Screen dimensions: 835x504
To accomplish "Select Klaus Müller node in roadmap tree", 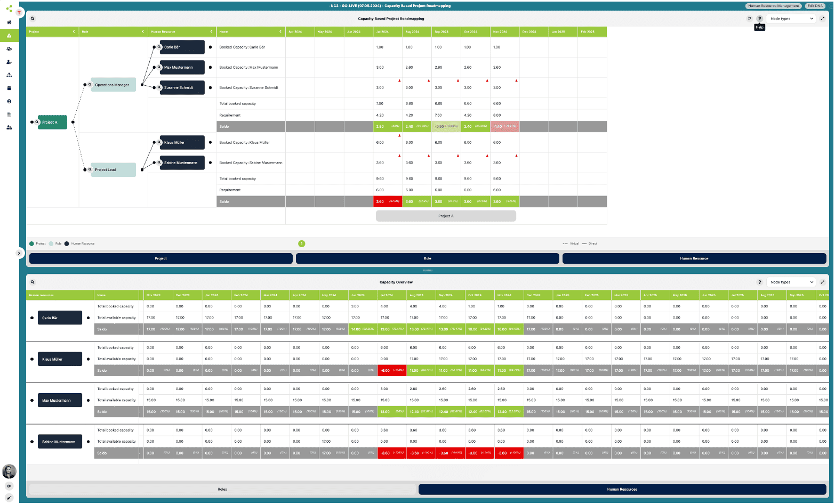I will [x=182, y=142].
